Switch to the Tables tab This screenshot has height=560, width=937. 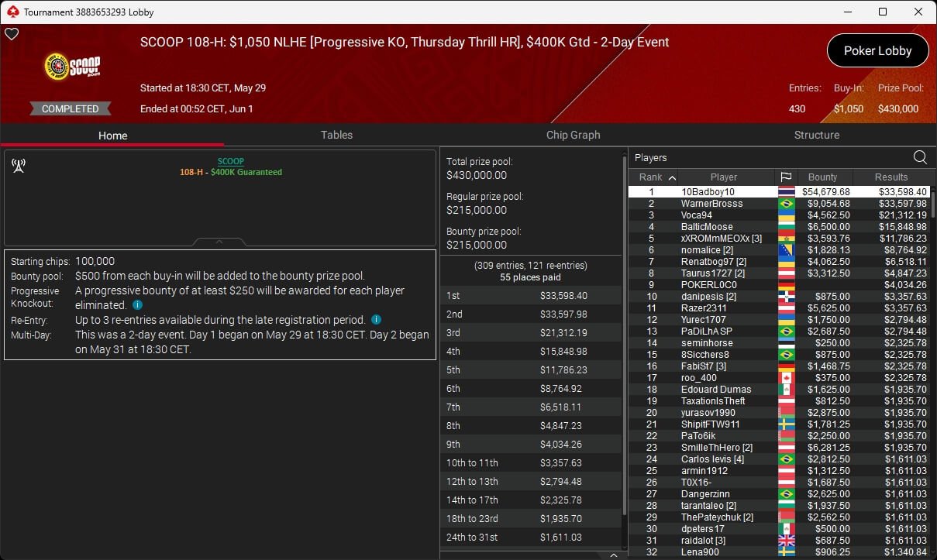[x=336, y=135]
